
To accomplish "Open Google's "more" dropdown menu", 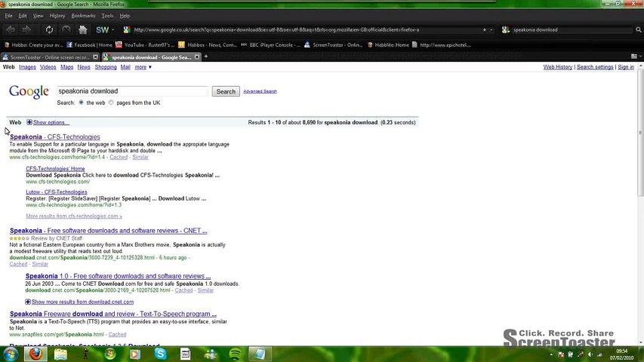I will coord(143,67).
